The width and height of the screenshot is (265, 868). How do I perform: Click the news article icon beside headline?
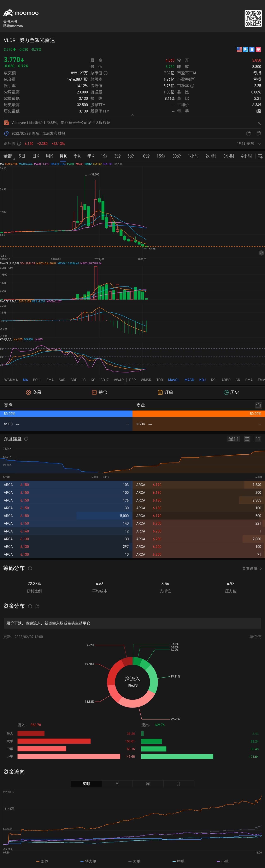tap(6, 123)
